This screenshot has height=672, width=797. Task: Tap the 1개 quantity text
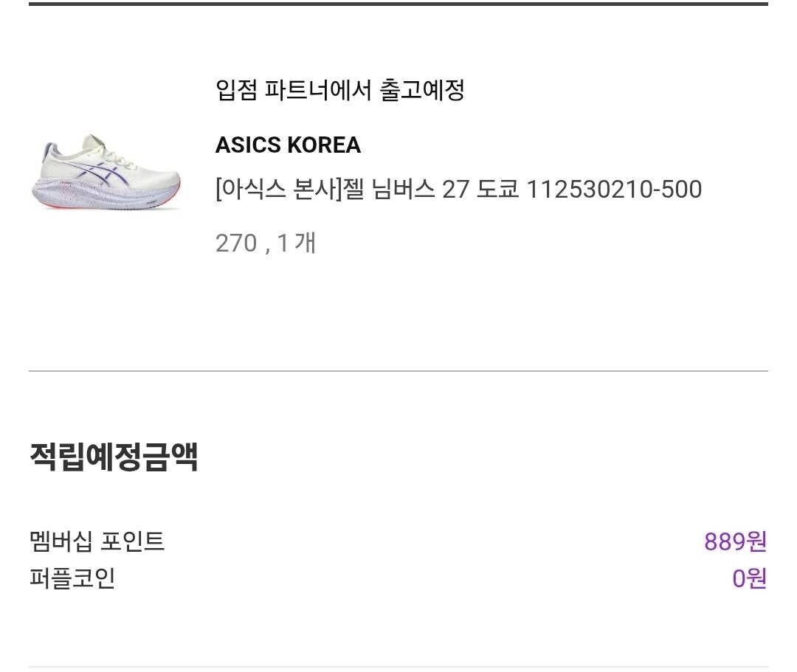[297, 243]
